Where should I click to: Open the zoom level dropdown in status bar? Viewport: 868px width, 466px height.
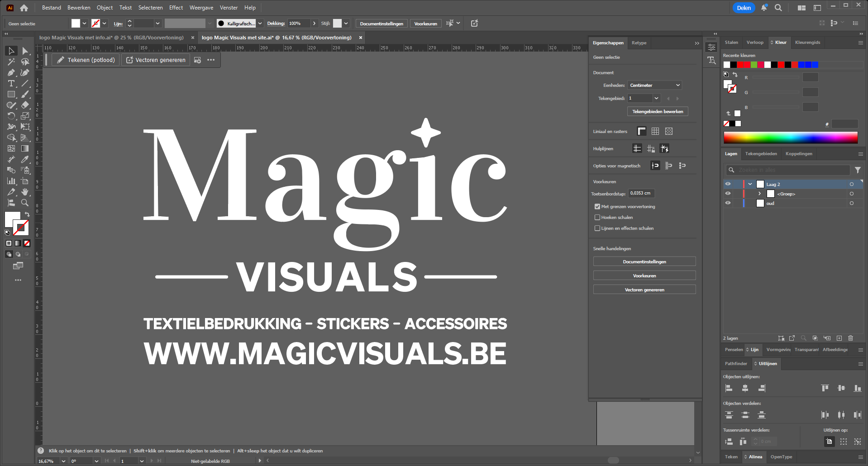pos(63,461)
